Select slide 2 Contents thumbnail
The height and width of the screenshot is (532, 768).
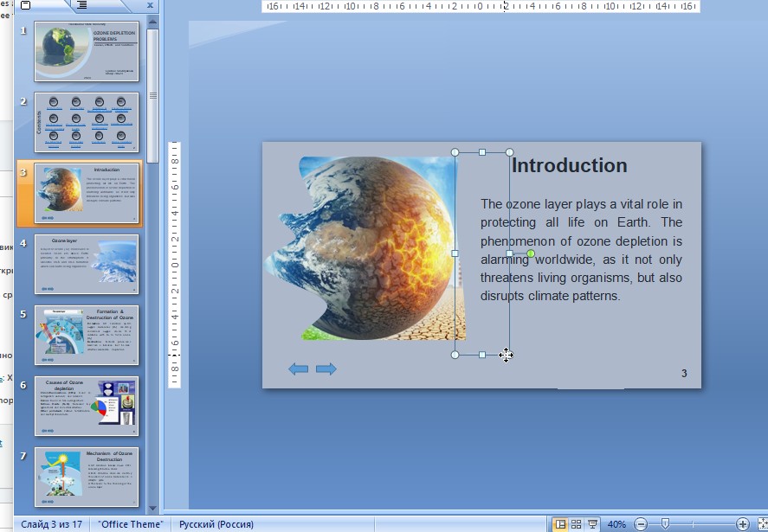[87, 122]
